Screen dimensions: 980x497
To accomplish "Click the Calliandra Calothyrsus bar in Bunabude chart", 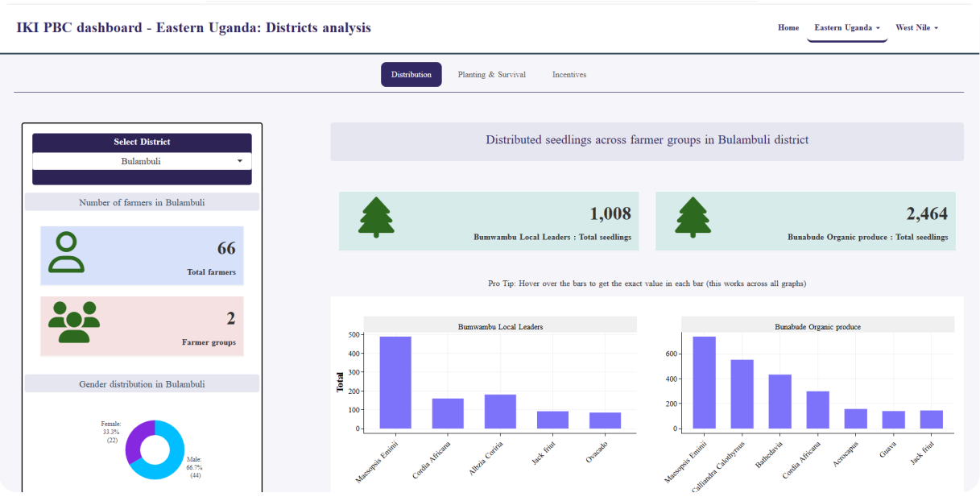I will click(x=742, y=394).
